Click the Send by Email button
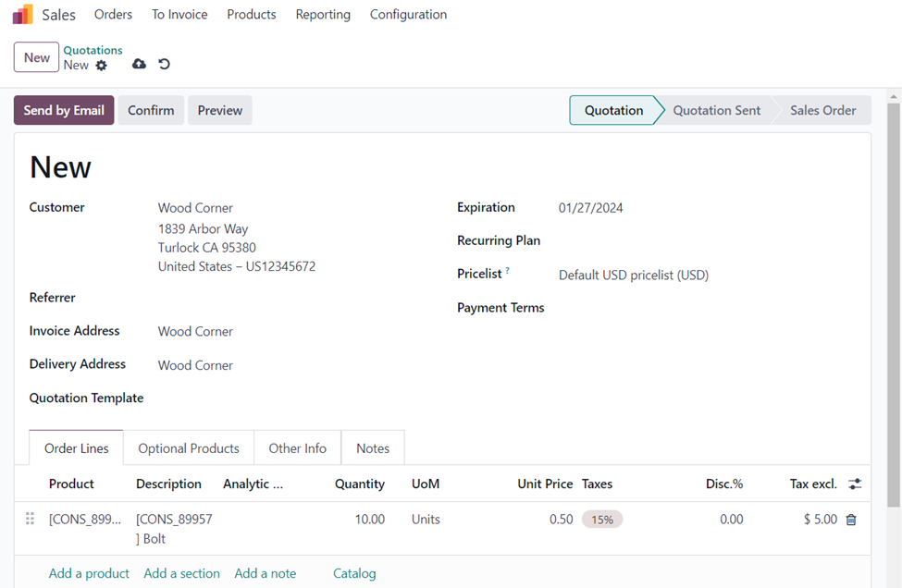The width and height of the screenshot is (902, 588). 64,110
